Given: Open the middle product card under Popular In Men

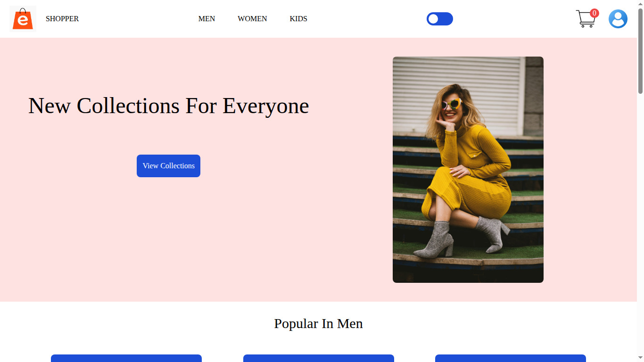Looking at the screenshot, I should tap(318, 358).
